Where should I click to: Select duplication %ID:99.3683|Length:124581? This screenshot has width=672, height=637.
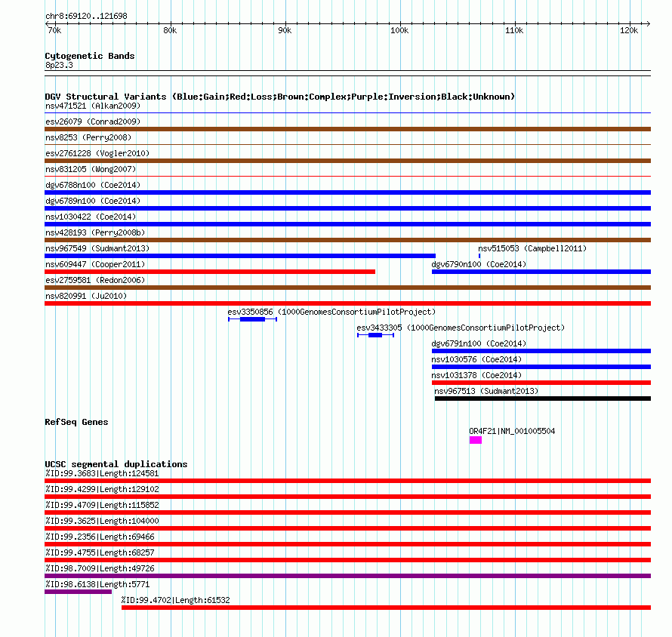tap(347, 481)
